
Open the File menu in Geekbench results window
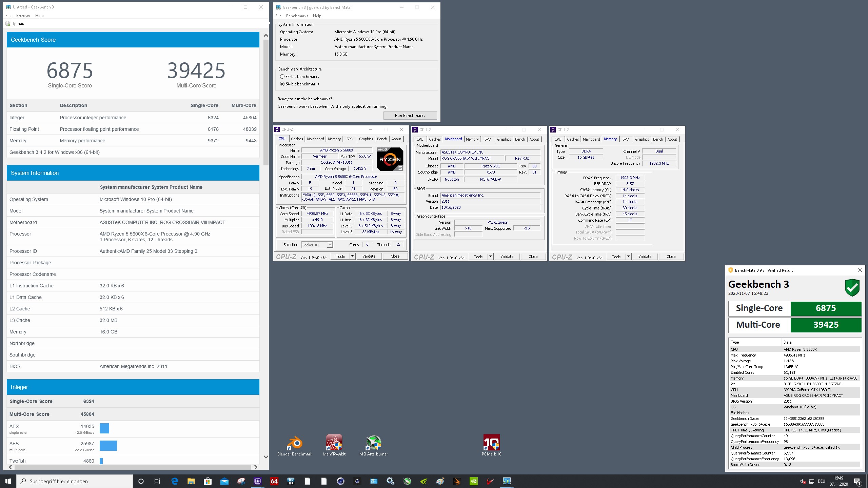tap(8, 16)
